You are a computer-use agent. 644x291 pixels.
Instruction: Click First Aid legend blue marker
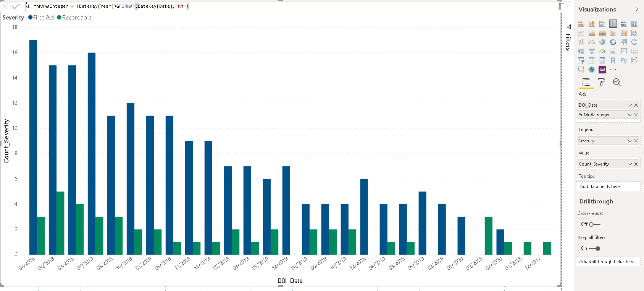(31, 18)
